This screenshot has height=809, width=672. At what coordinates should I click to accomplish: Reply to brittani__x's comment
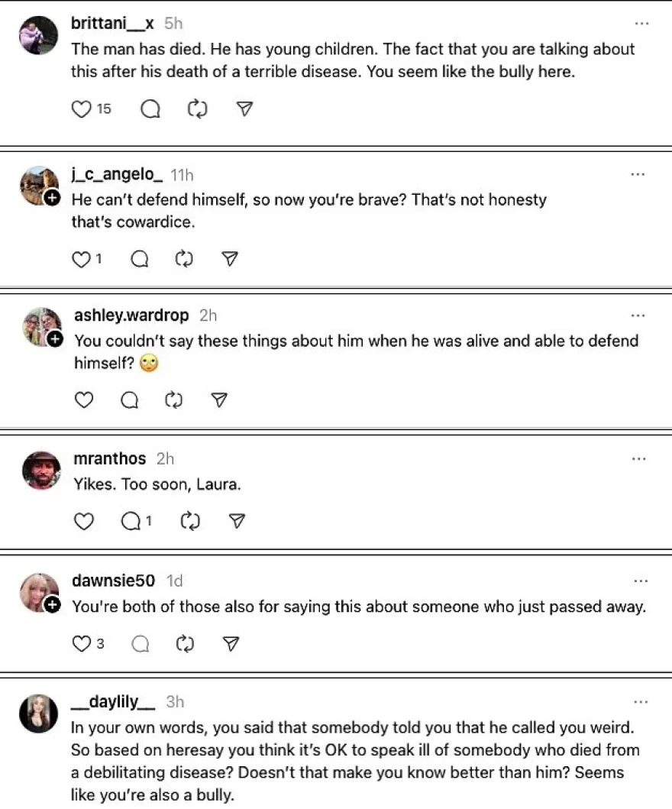150,109
